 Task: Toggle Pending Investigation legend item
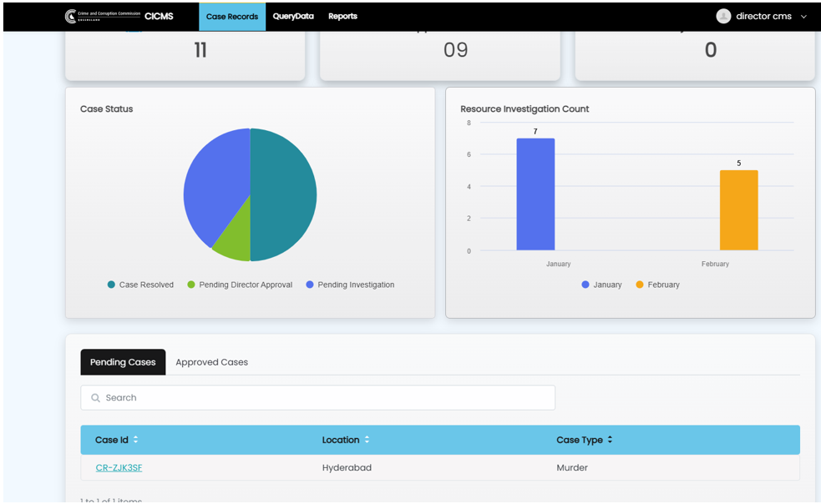click(x=349, y=285)
